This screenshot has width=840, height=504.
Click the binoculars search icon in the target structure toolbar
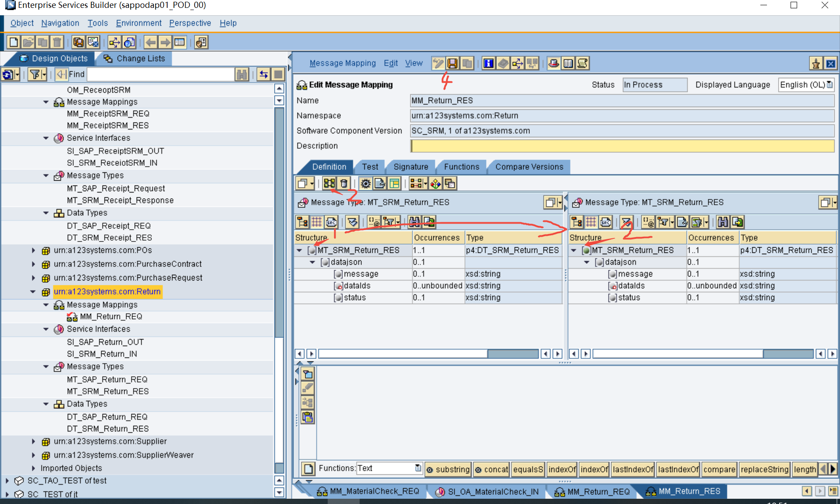(723, 222)
